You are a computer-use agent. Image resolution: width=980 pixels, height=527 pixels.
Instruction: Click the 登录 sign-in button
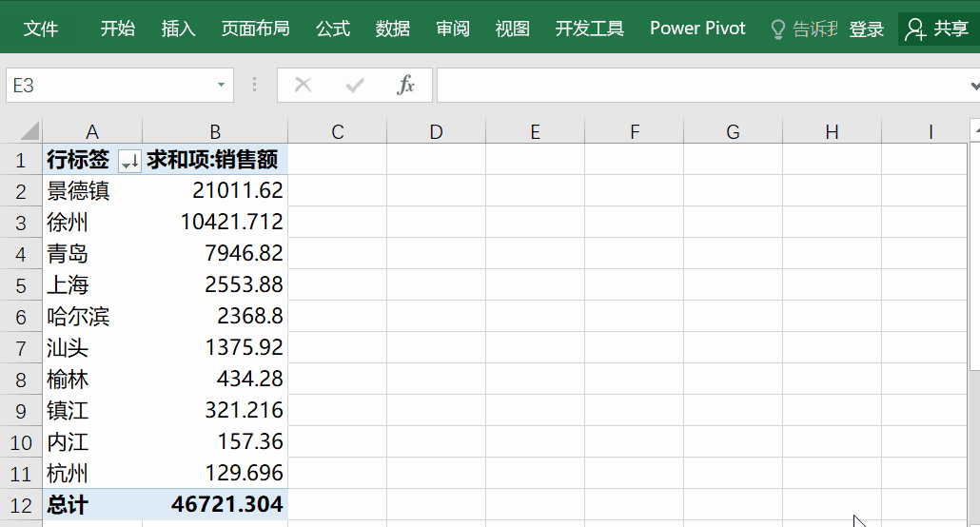tap(866, 29)
